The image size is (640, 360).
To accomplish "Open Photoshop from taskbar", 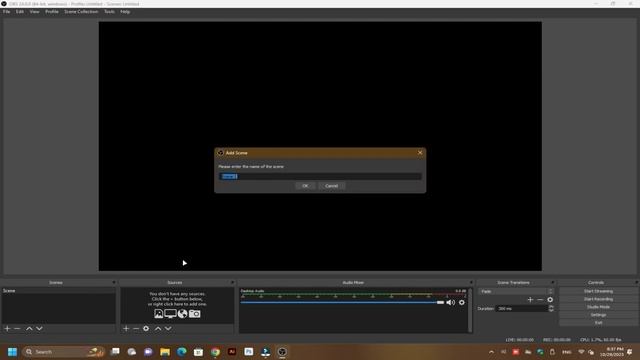I will [x=249, y=352].
